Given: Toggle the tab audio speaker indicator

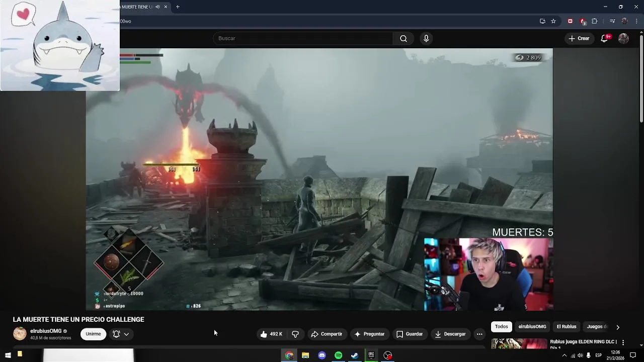Looking at the screenshot, I should (157, 7).
